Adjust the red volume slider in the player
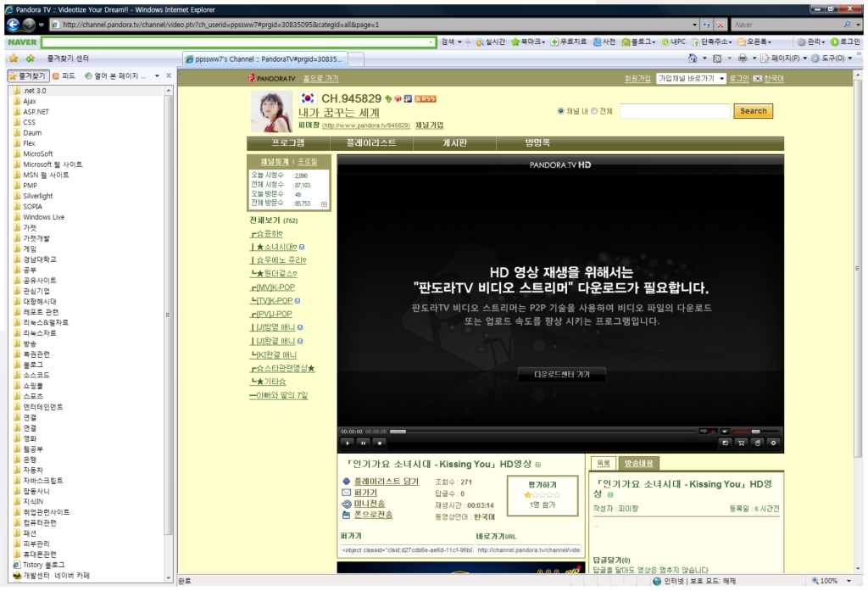Image resolution: width=868 pixels, height=591 pixels. point(755,431)
